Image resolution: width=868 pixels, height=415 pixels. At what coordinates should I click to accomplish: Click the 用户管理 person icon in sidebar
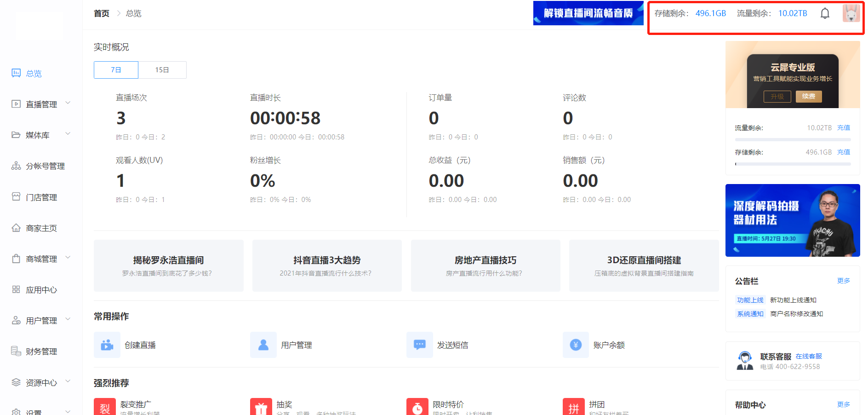coord(16,320)
